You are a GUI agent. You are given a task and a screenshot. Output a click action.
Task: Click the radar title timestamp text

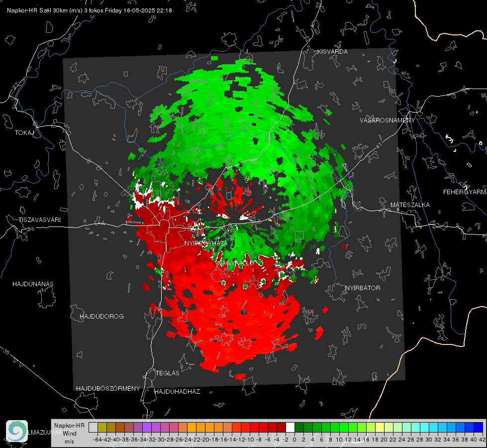coord(90,10)
